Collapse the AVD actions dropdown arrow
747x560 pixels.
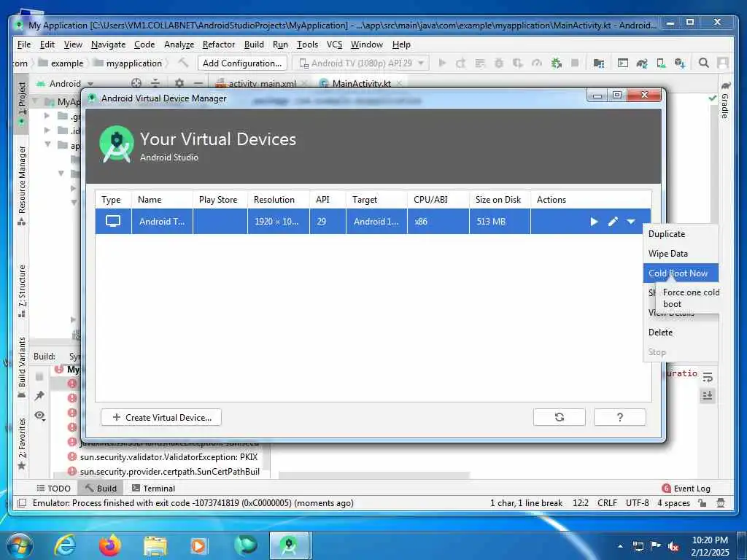click(x=631, y=222)
